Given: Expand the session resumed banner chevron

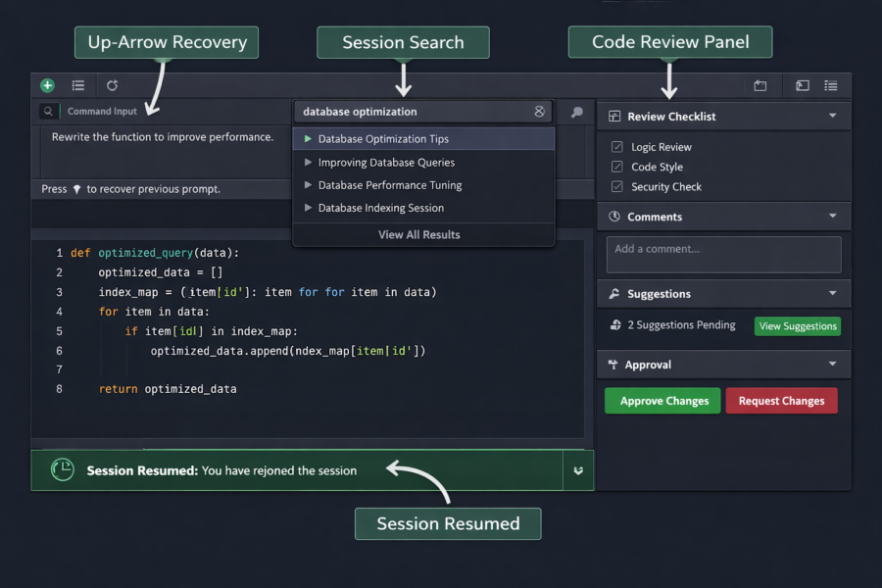Looking at the screenshot, I should [x=578, y=470].
